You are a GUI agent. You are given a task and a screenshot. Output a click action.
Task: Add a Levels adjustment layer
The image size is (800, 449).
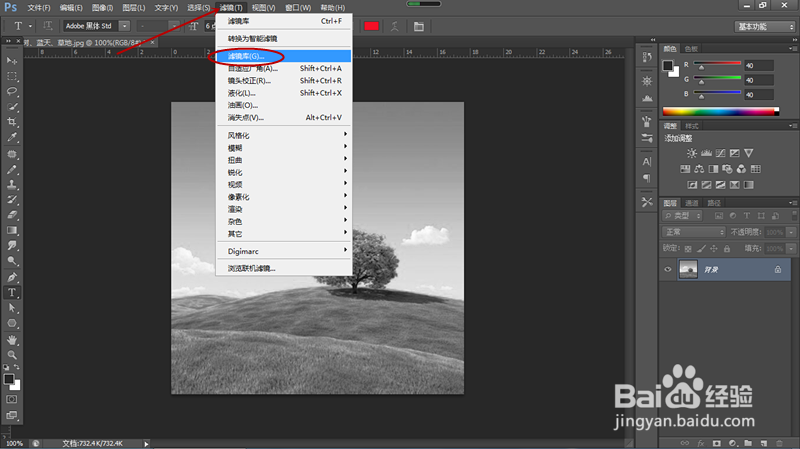pos(706,153)
